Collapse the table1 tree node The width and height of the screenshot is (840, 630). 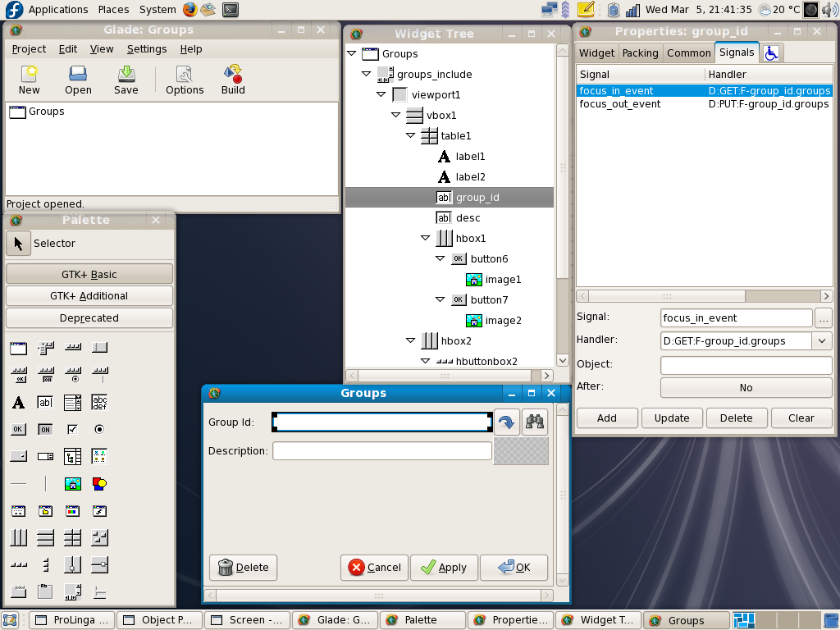pos(410,135)
